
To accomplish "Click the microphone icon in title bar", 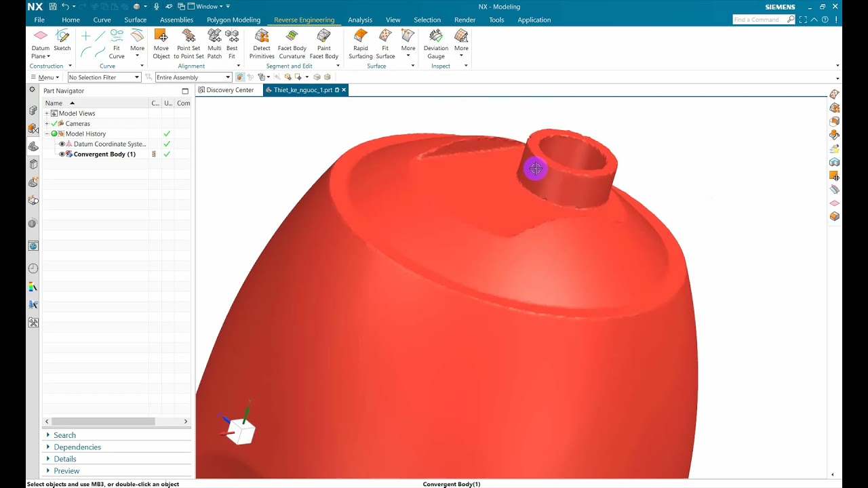I will 157,7.
